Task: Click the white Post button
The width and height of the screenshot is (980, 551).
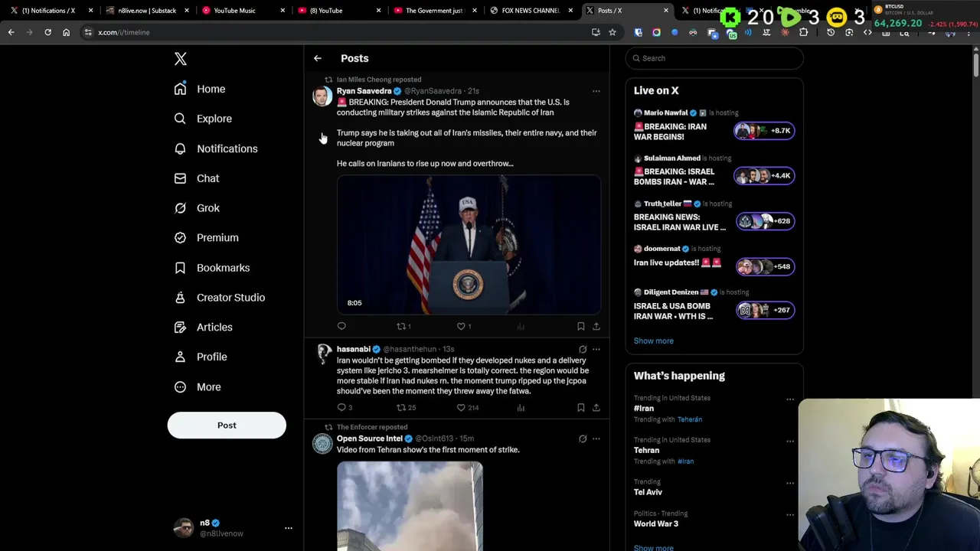Action: (227, 425)
